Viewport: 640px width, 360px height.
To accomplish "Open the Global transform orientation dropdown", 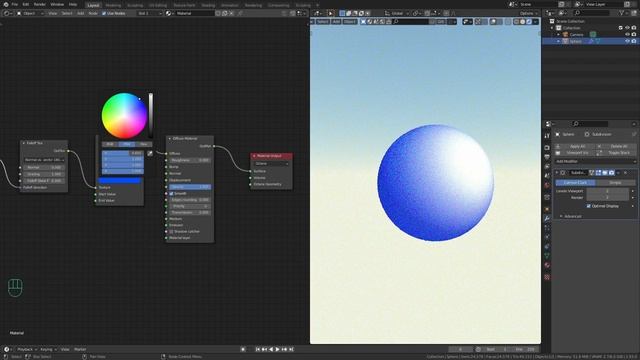I will pyautogui.click(x=397, y=13).
